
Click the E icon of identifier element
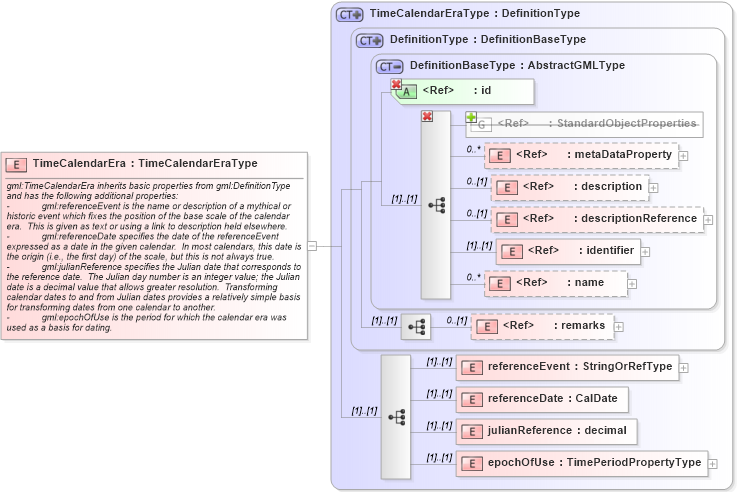[511, 251]
